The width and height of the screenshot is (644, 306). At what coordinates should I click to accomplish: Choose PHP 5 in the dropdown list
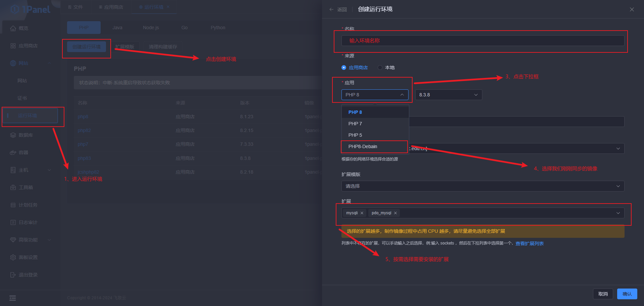coord(375,135)
